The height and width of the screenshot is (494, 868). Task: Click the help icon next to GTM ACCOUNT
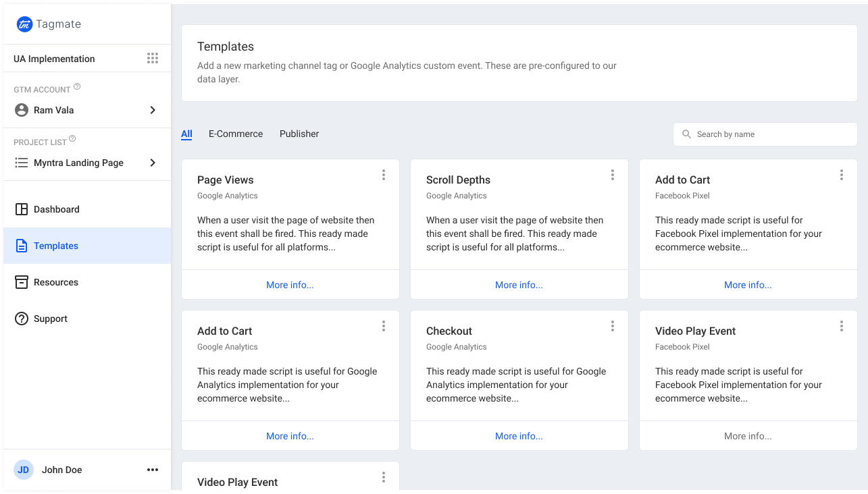77,87
